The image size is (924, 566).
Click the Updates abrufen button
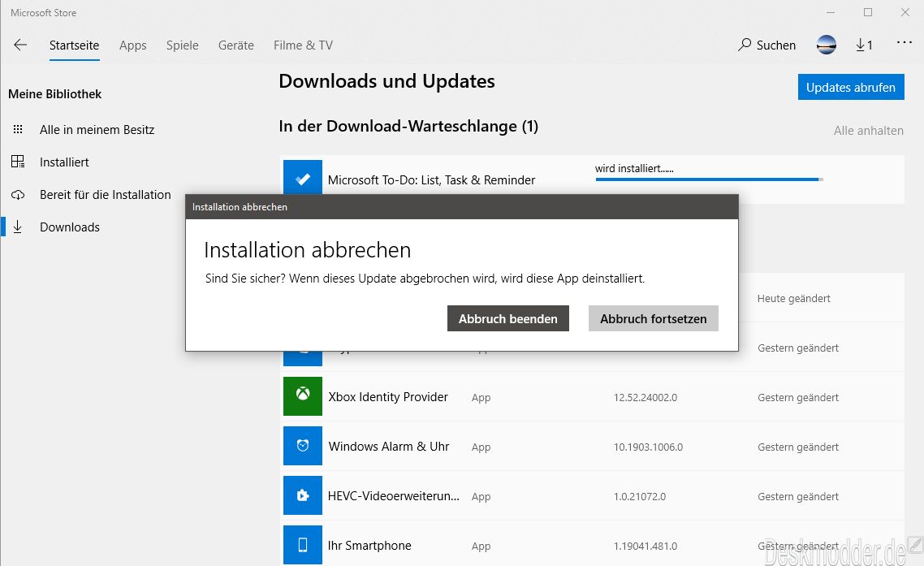click(851, 87)
